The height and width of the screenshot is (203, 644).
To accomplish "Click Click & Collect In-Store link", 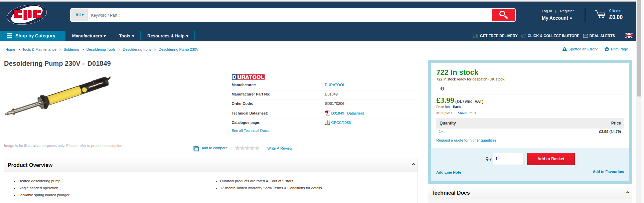I will (553, 36).
